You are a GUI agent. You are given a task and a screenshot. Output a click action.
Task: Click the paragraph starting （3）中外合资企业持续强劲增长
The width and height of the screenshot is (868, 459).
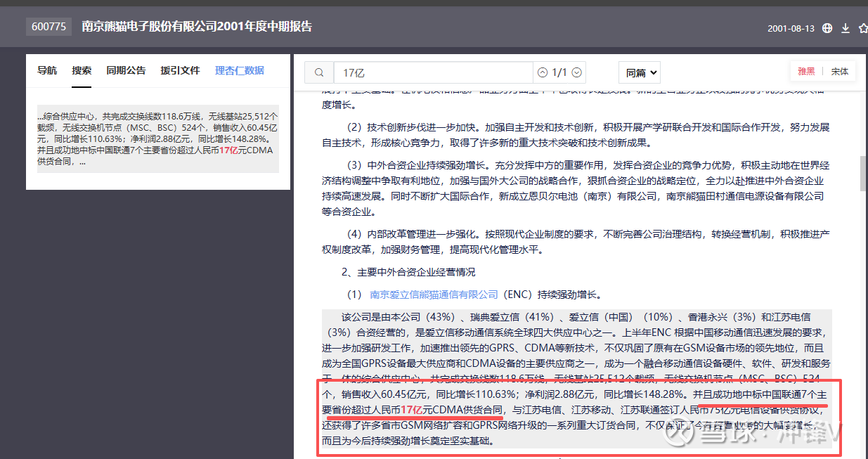576,188
